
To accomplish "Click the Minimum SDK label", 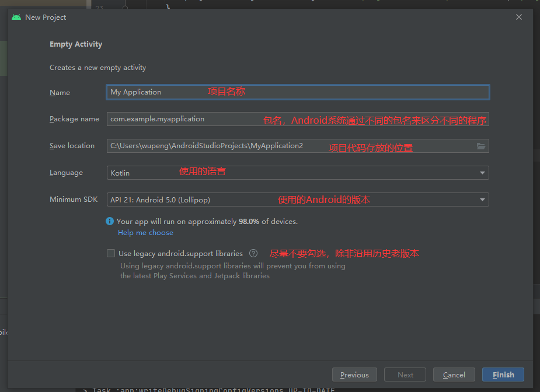I will tap(74, 199).
